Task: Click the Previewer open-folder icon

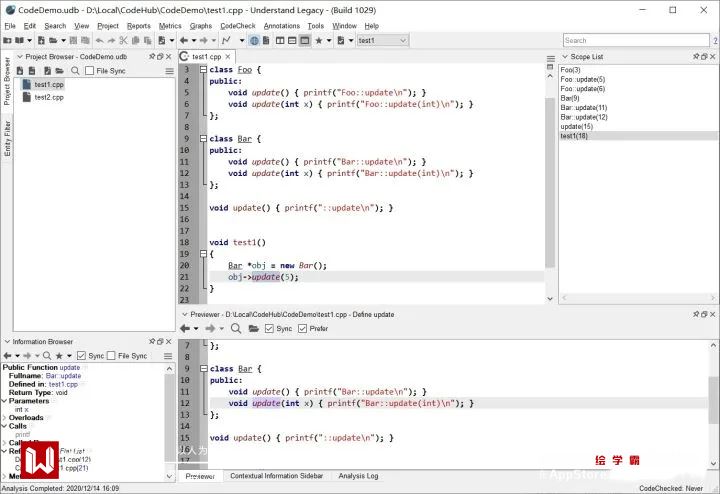Action: 253,328
